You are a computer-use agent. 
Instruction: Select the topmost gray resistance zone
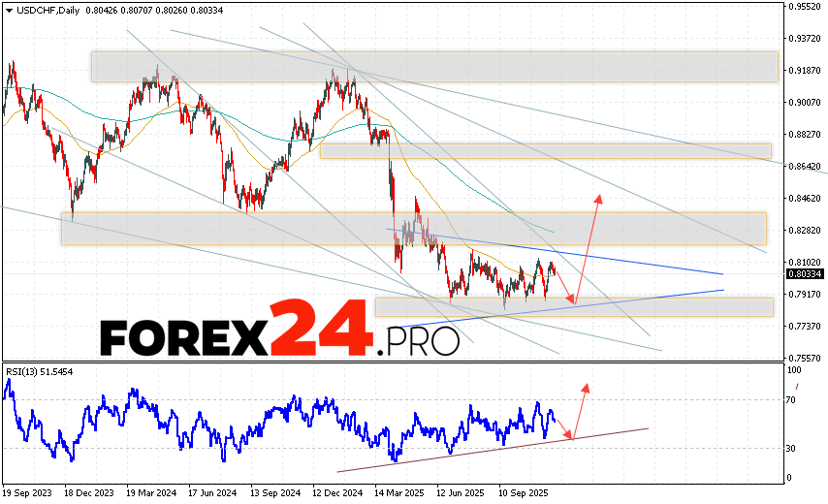coord(434,66)
